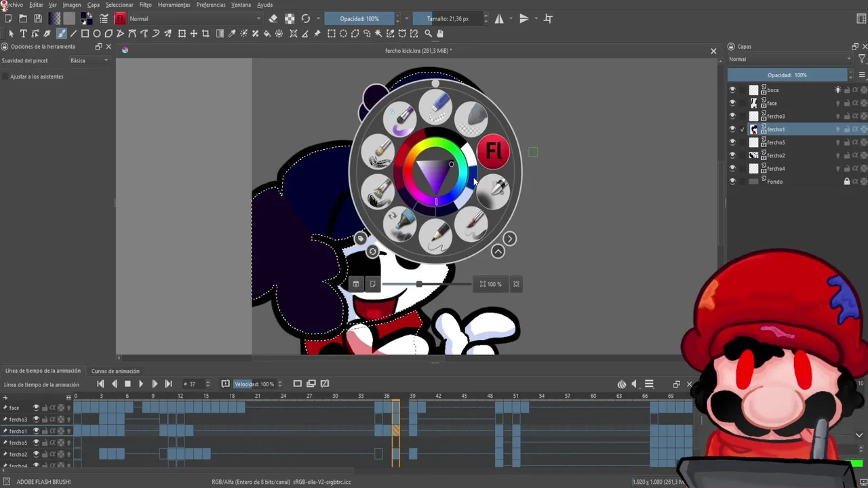This screenshot has width=868, height=488.
Task: Hide the fercho2 layer
Action: coord(732,155)
